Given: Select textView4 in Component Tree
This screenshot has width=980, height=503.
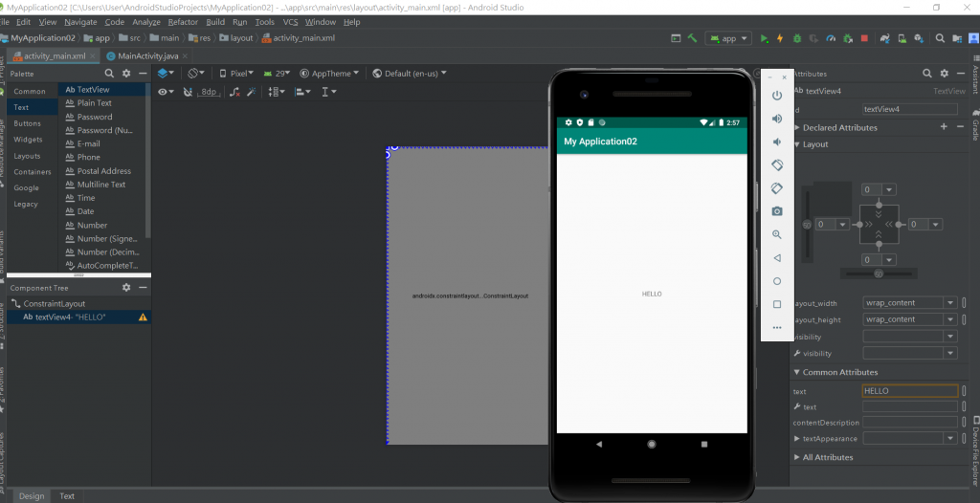Looking at the screenshot, I should pyautogui.click(x=79, y=317).
